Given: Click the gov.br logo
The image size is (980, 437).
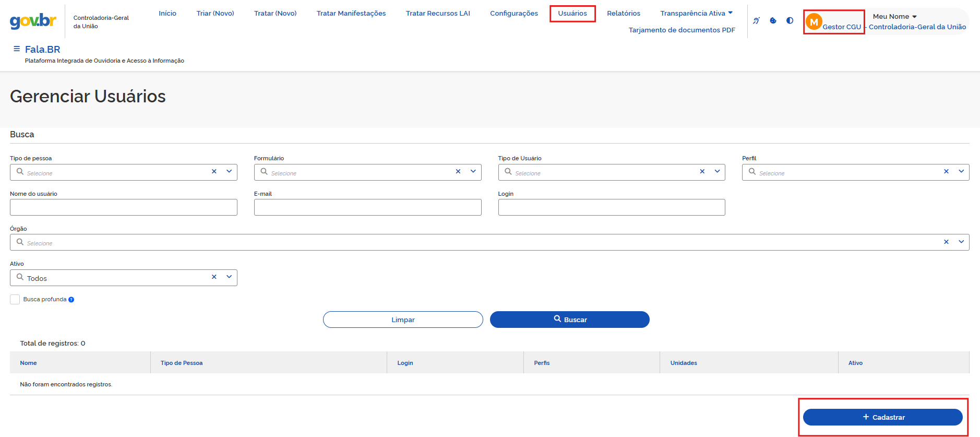Looking at the screenshot, I should pos(33,21).
